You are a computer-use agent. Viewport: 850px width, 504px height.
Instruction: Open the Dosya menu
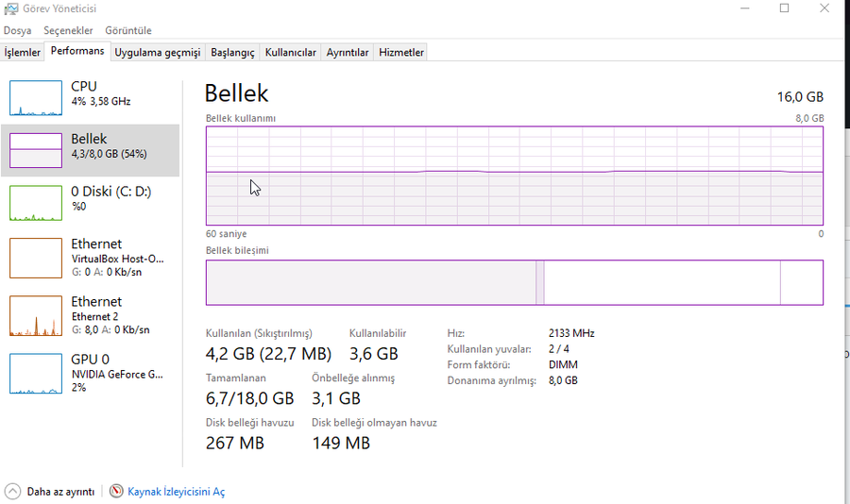pyautogui.click(x=17, y=30)
